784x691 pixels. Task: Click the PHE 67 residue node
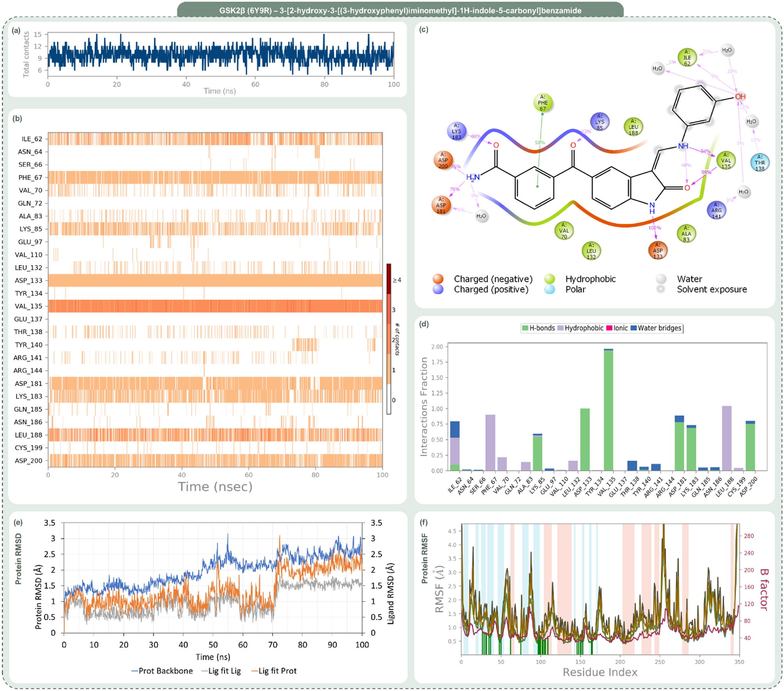(x=543, y=103)
